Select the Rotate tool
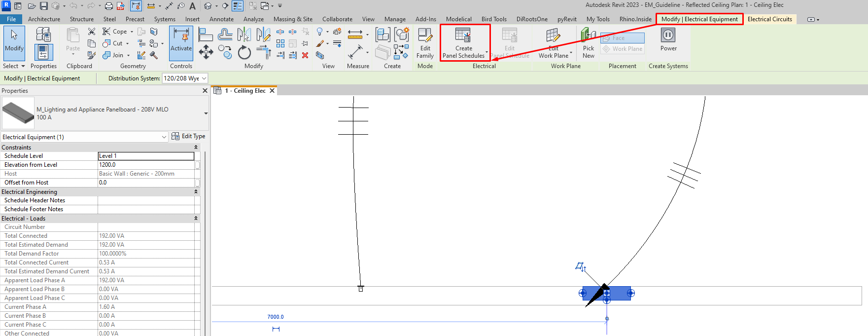 (244, 52)
